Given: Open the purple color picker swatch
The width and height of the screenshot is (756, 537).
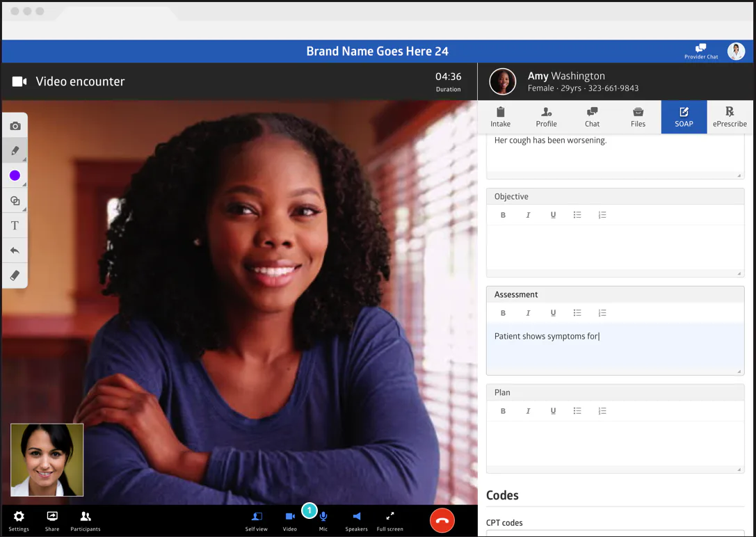Looking at the screenshot, I should pos(15,175).
